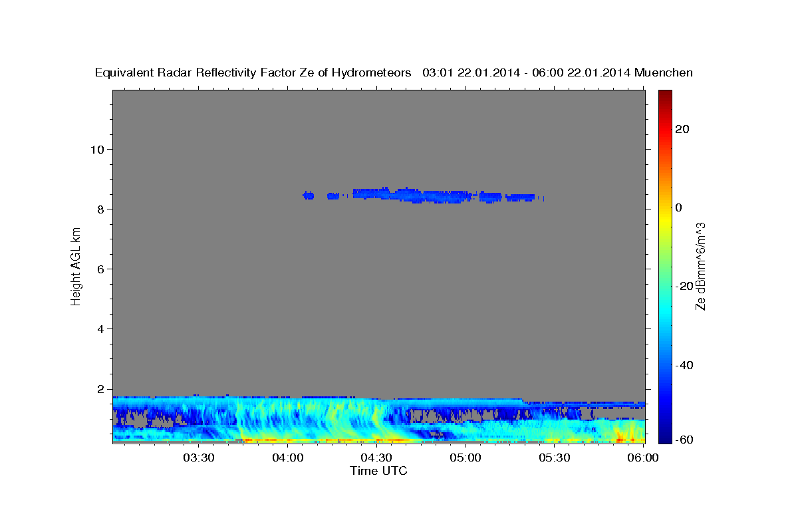Click the chart title starting with 'Equivalent Radar Reflectivity Factor'
798x532 pixels.
[x=394, y=72]
